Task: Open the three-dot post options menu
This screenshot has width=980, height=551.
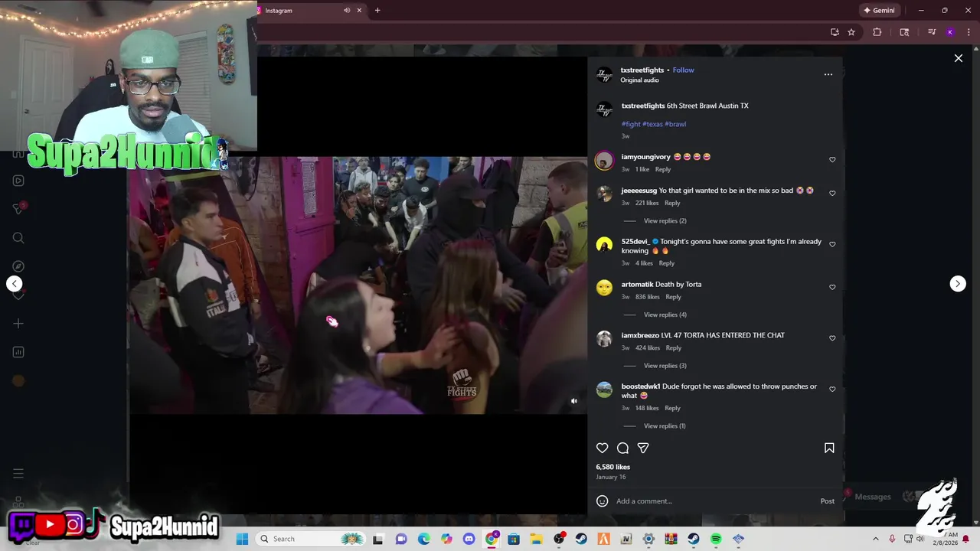Action: 828,74
